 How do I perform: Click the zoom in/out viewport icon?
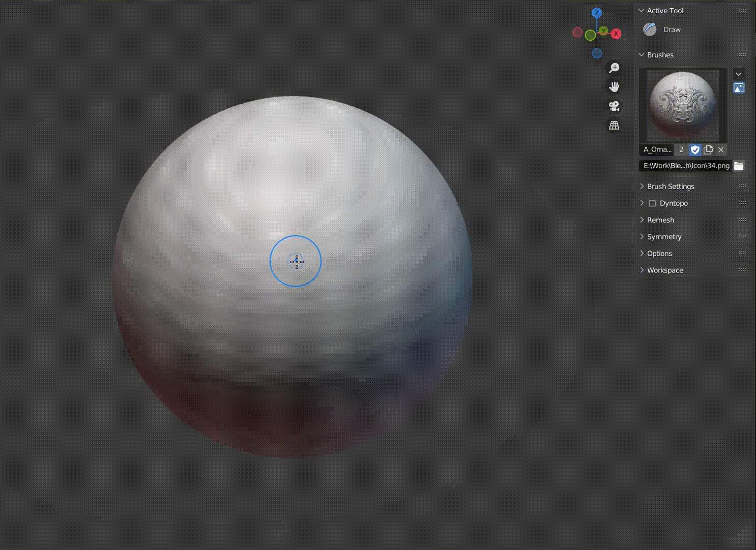tap(614, 68)
